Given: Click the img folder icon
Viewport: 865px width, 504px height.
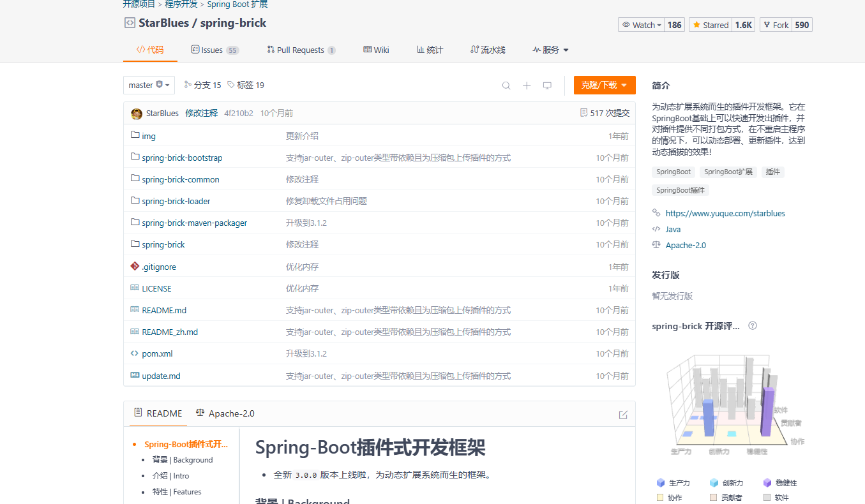Looking at the screenshot, I should point(135,135).
